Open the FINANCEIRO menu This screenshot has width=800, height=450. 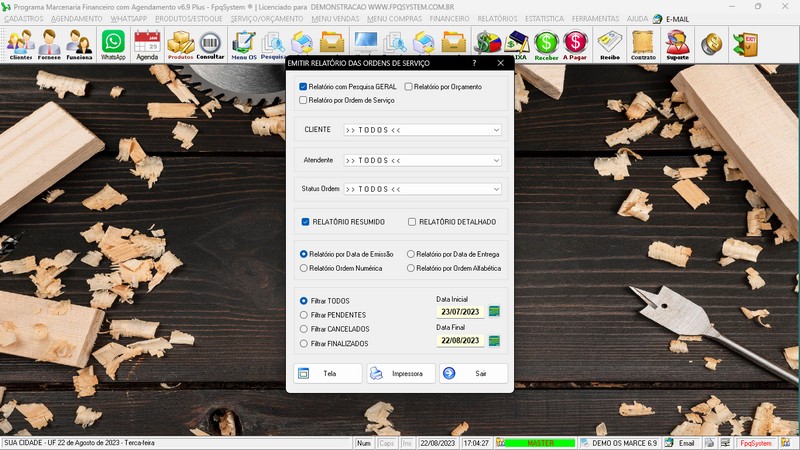coord(449,19)
